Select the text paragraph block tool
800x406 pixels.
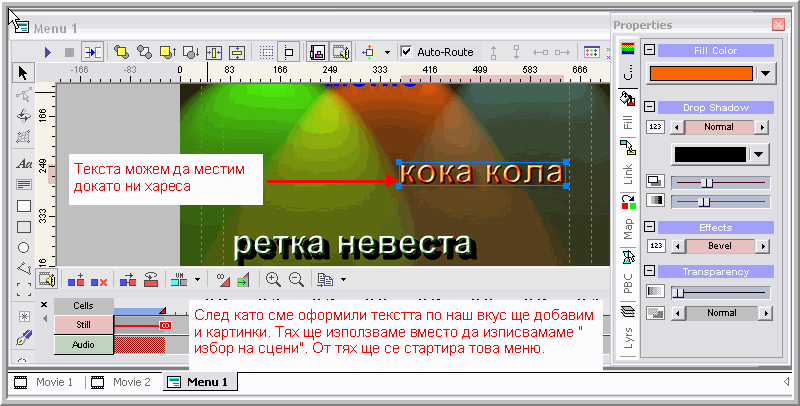[x=23, y=184]
